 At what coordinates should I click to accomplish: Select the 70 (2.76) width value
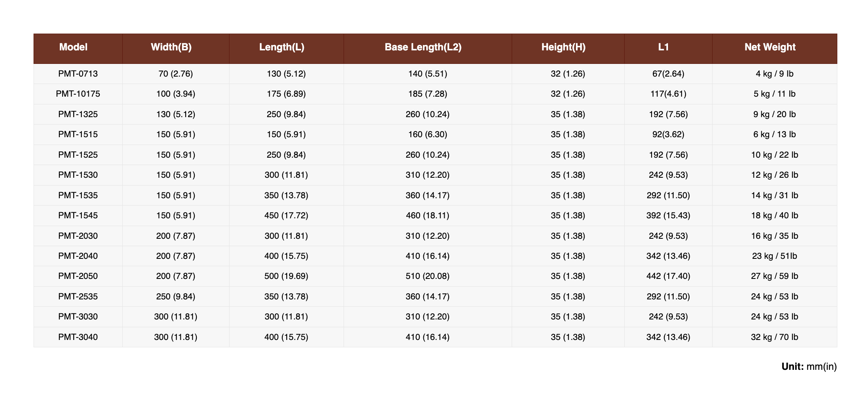coord(175,74)
